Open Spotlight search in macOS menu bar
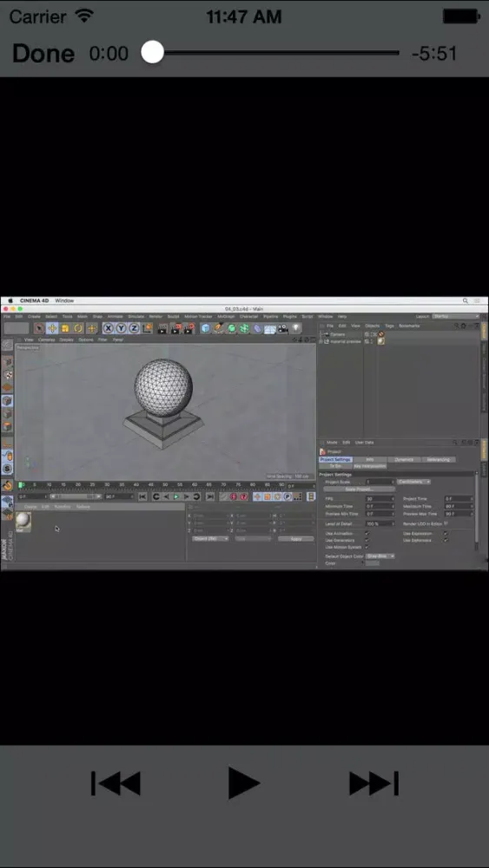The height and width of the screenshot is (868, 489). 466,300
